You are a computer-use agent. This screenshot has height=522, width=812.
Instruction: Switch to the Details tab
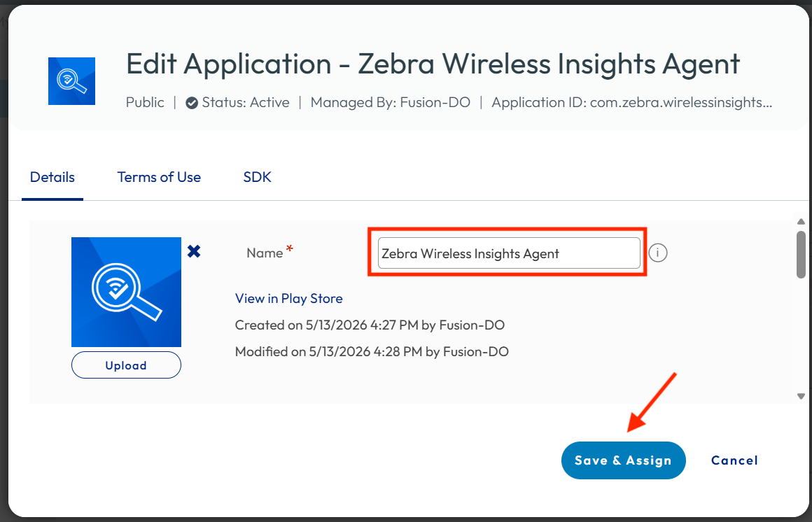(52, 177)
